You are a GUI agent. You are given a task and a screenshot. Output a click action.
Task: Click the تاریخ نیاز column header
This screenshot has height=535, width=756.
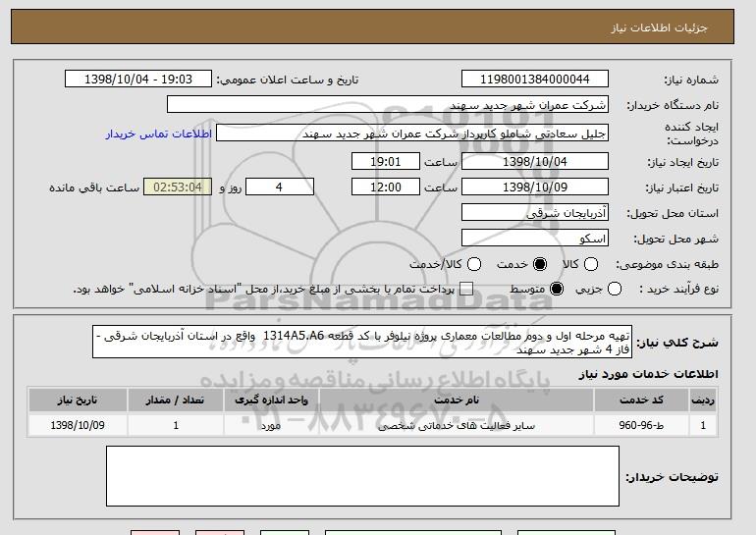click(78, 401)
